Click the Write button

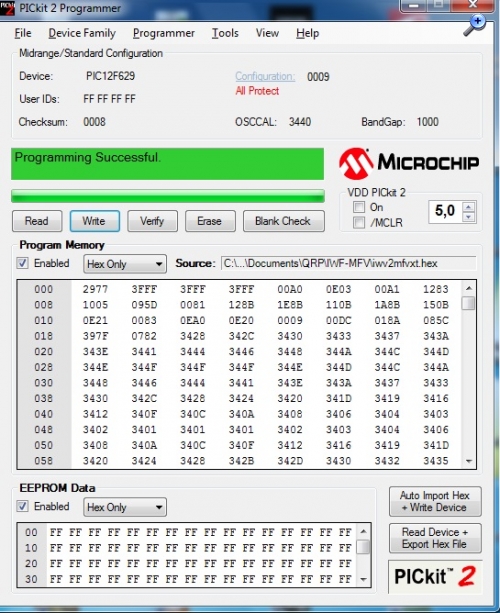95,221
